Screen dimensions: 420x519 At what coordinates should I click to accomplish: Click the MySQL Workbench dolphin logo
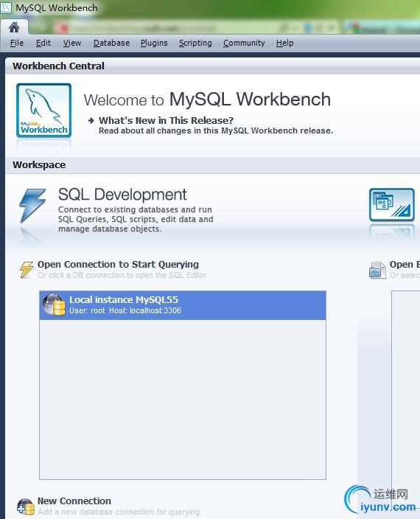(44, 111)
